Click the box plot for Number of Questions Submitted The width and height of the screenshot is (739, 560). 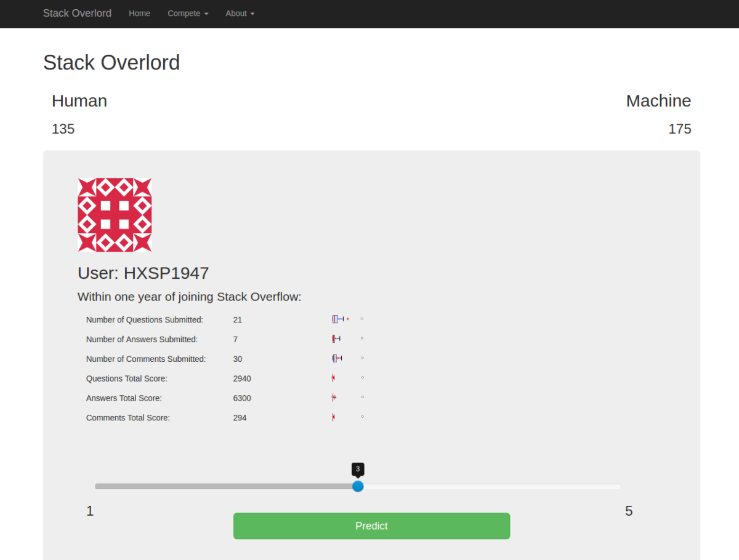coord(348,319)
